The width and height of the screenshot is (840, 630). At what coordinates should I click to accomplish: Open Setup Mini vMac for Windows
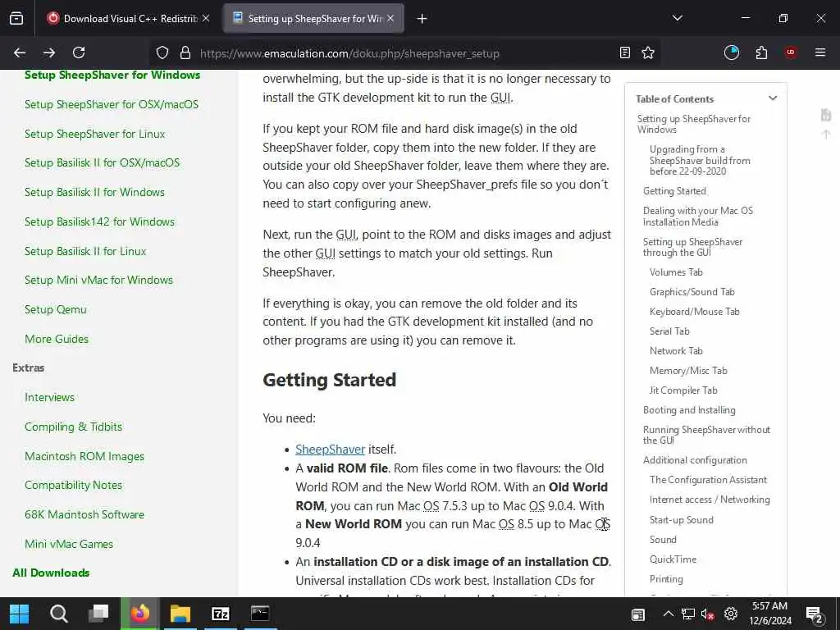99,281
